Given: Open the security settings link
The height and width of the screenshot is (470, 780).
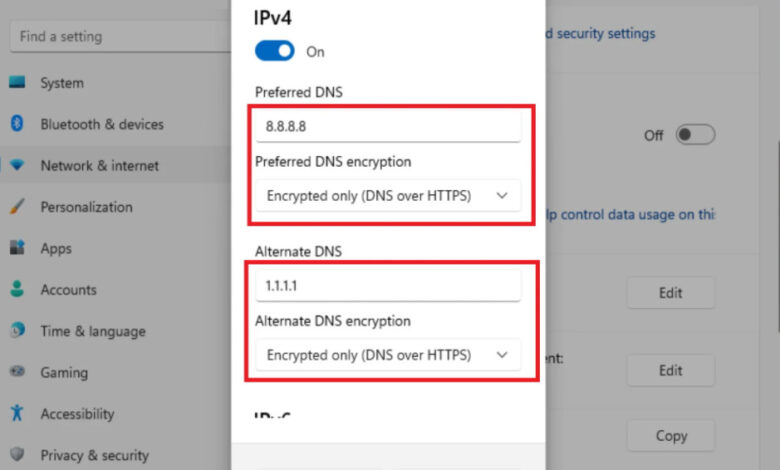Looking at the screenshot, I should pos(600,34).
